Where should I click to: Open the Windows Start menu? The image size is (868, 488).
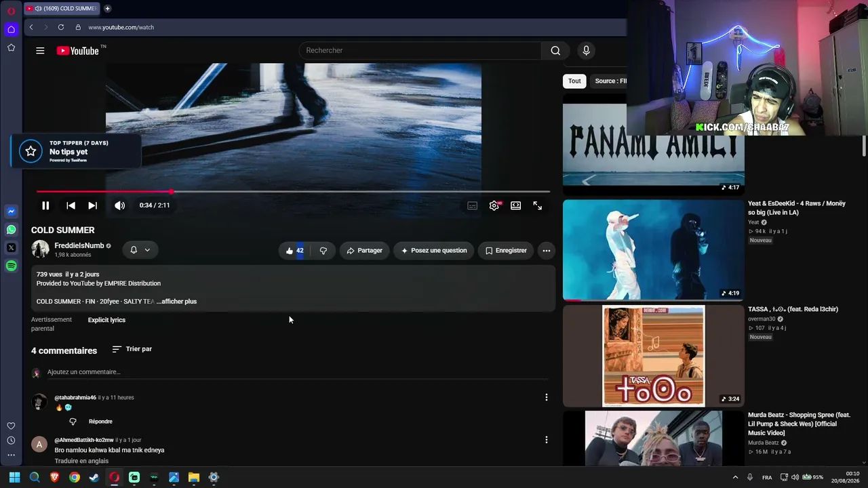[x=14, y=477]
